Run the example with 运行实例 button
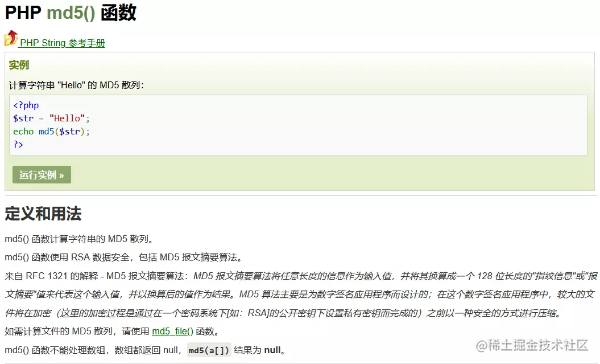Screen dimensions: 600x364 click(x=42, y=175)
